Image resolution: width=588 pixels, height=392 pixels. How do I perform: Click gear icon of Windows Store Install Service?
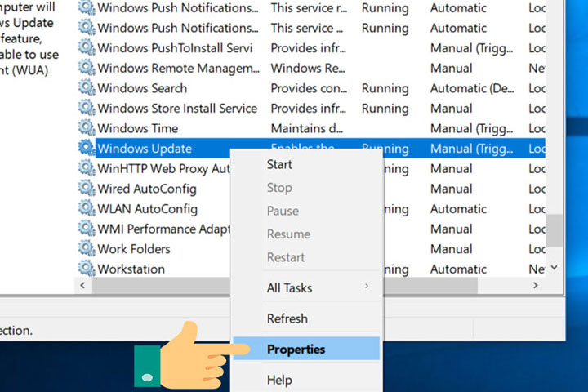[x=87, y=108]
